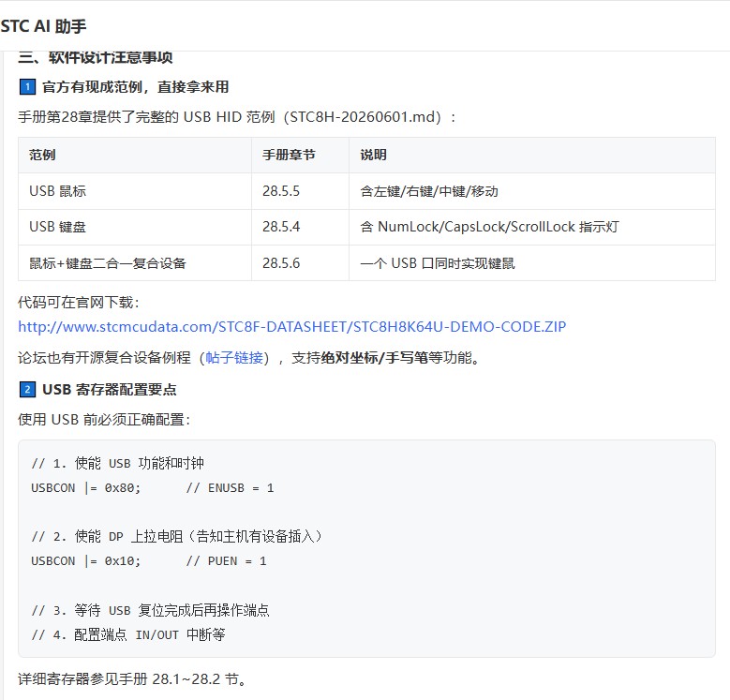This screenshot has height=700, width=730.
Task: Click the code comment 使能 DP 上拉电阻
Action: click(x=176, y=536)
